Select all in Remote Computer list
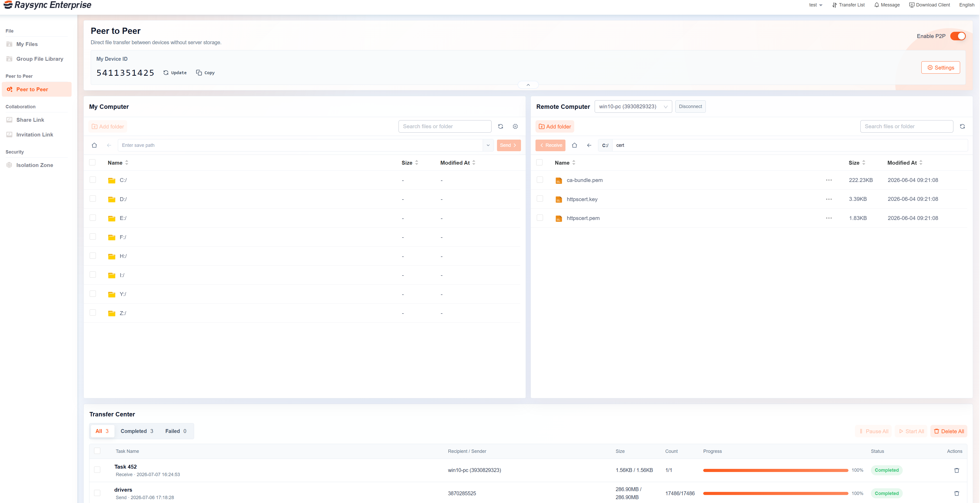The height and width of the screenshot is (503, 980). pyautogui.click(x=539, y=163)
